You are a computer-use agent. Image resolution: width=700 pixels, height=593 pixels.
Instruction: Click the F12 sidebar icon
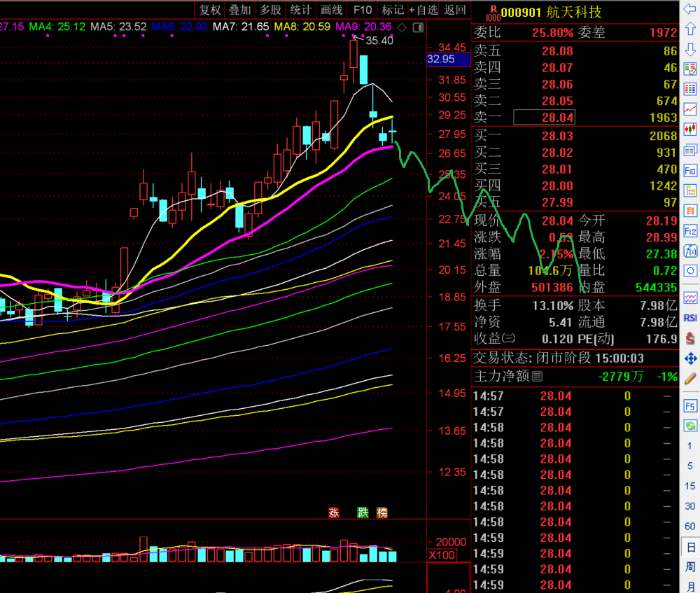[690, 231]
